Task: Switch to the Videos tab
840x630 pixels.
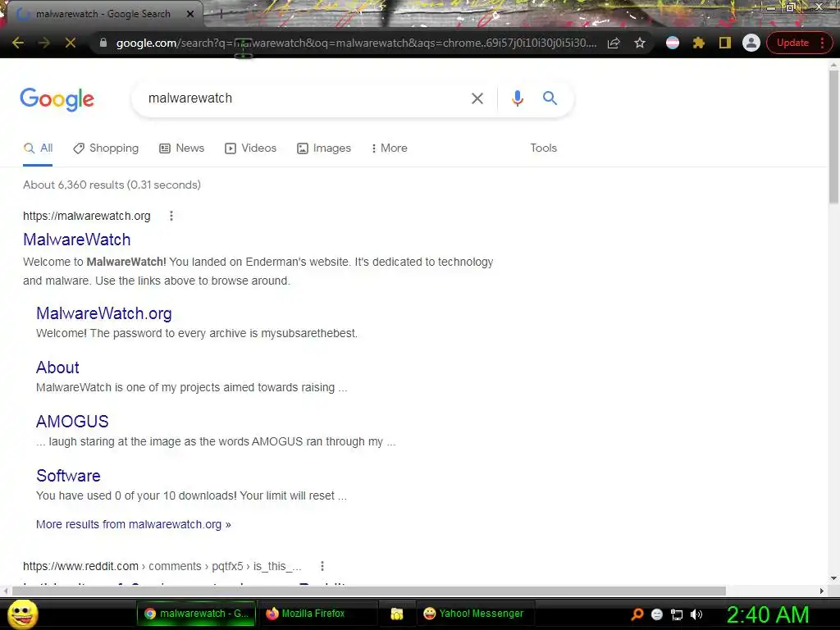Action: click(251, 148)
